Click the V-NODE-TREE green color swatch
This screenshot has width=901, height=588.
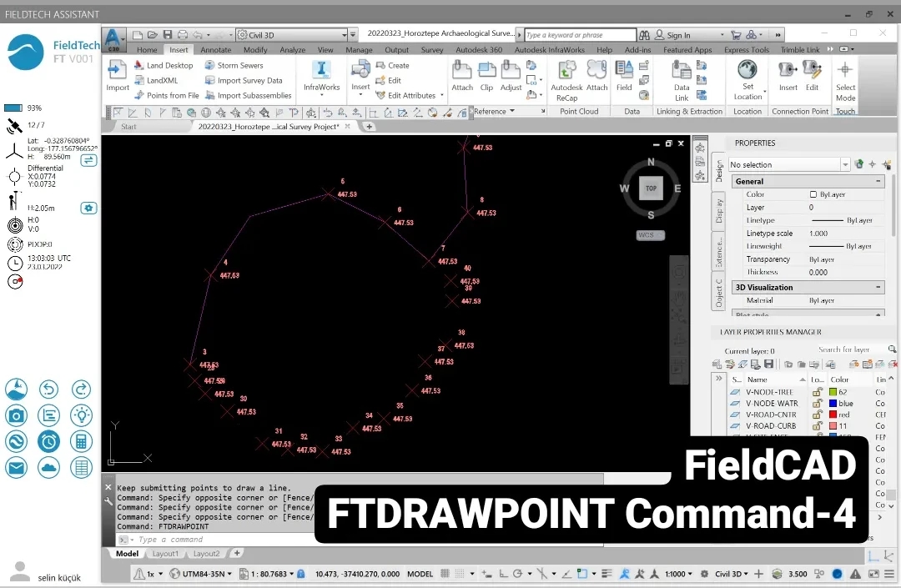point(833,392)
